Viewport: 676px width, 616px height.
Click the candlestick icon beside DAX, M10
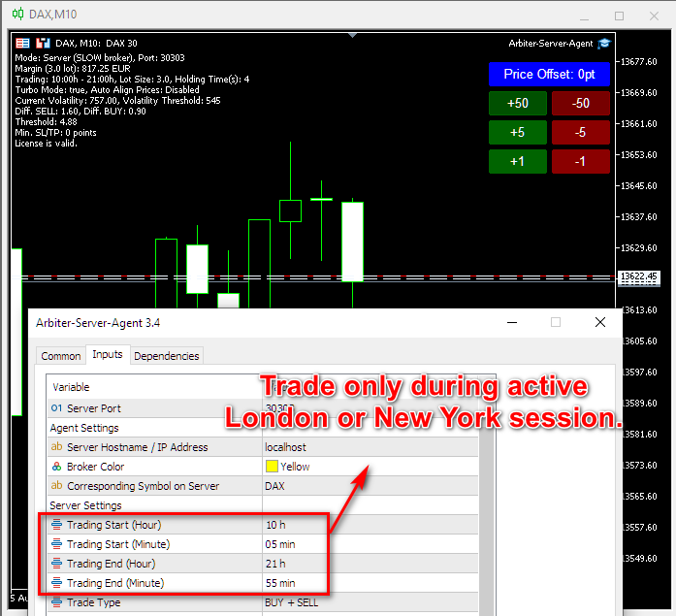(42, 43)
